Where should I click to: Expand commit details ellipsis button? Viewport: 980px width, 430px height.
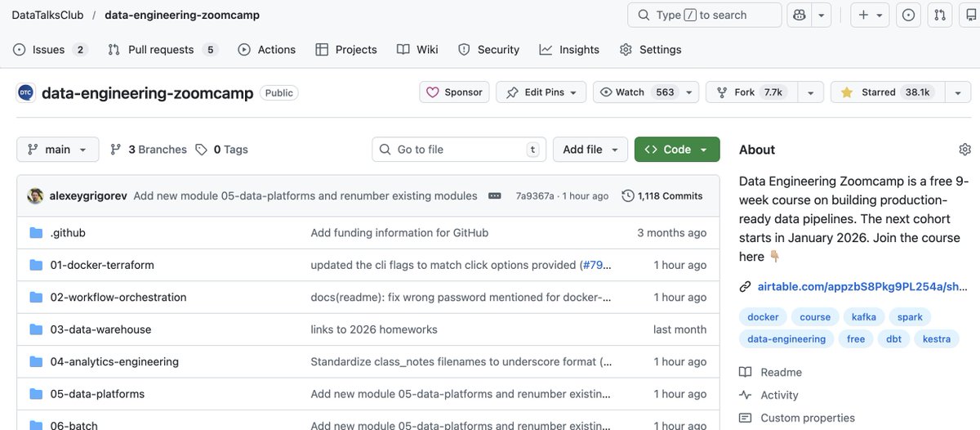(495, 196)
